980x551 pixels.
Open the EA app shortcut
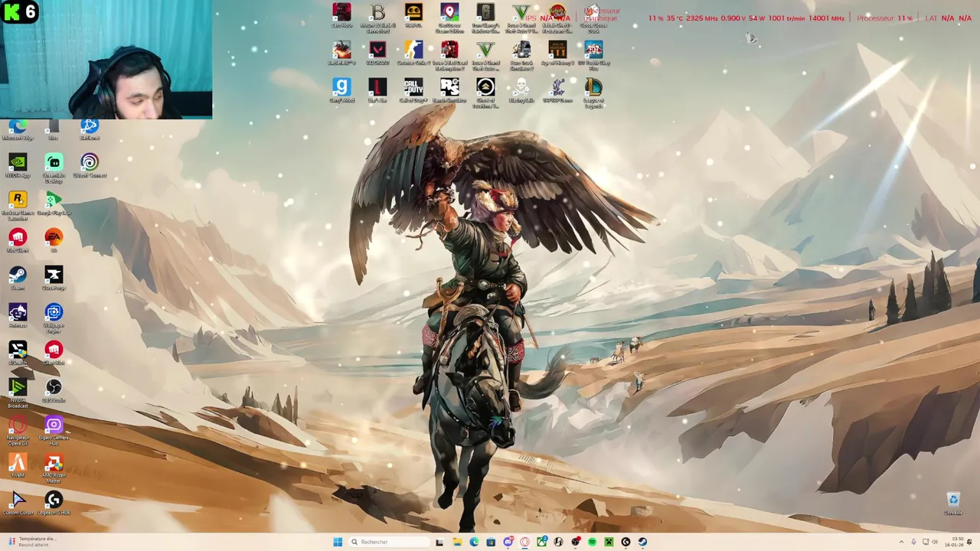click(x=54, y=240)
